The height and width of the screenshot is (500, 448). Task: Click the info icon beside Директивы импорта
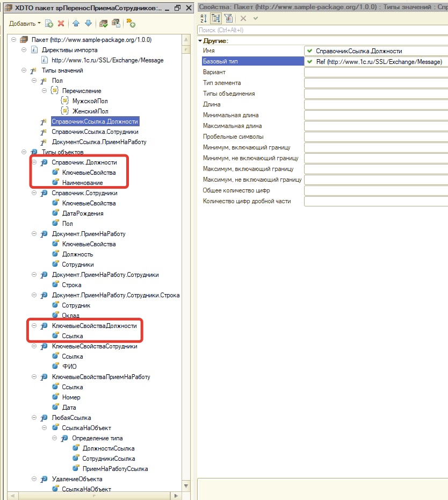(x=34, y=50)
